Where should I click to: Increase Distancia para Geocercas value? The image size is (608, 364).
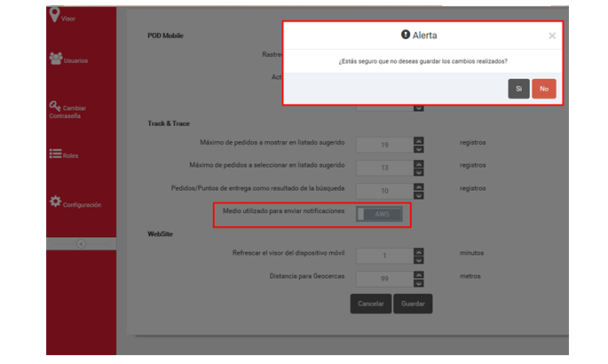pos(419,273)
